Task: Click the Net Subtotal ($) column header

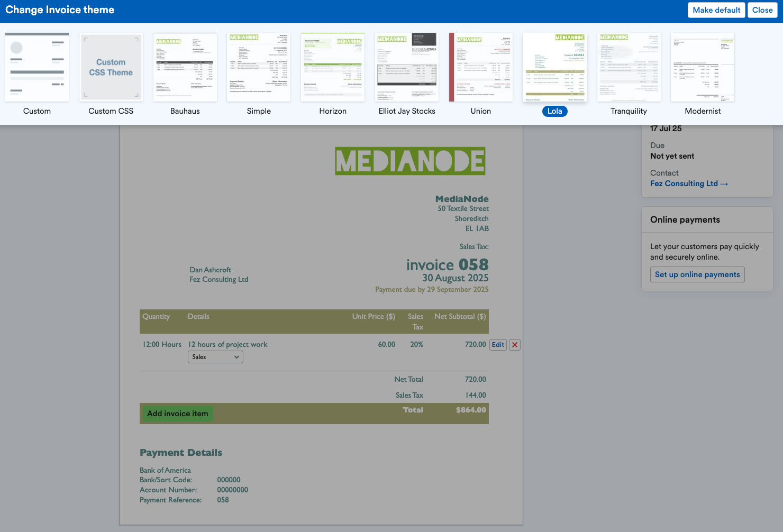Action: (460, 316)
